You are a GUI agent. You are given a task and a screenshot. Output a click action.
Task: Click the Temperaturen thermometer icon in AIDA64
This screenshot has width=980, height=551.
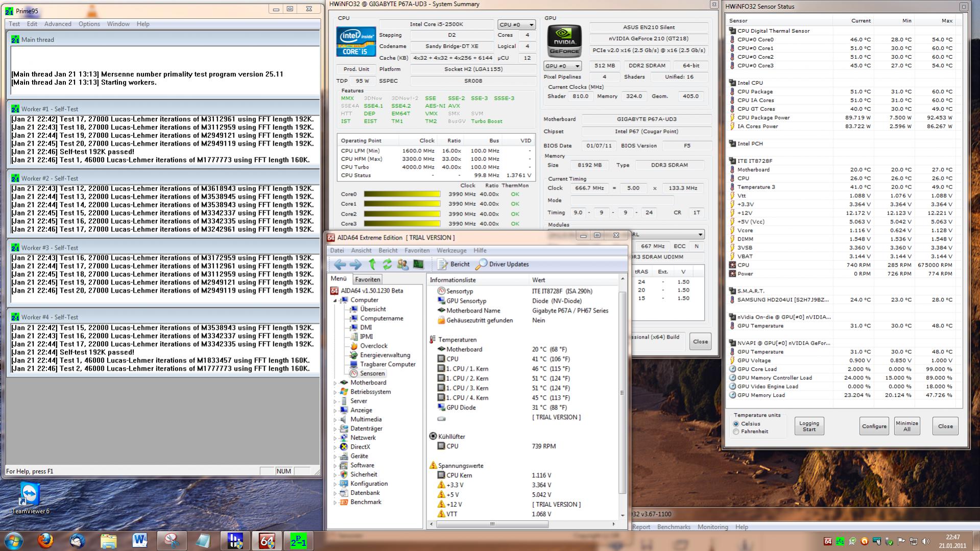pyautogui.click(x=433, y=340)
